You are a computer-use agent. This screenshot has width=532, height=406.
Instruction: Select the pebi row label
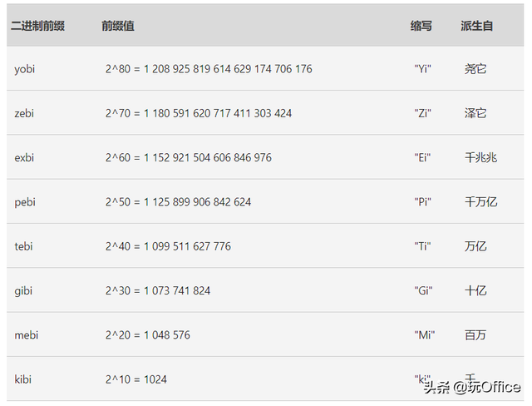point(26,201)
